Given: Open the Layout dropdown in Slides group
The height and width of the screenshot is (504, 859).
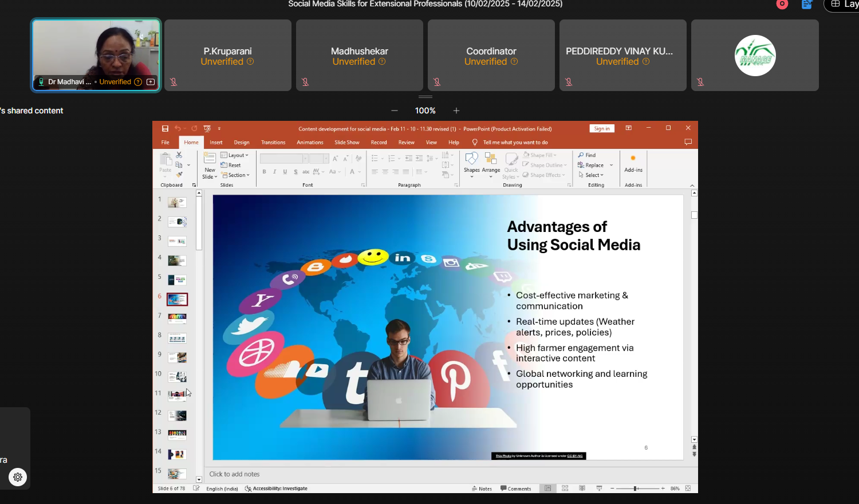Looking at the screenshot, I should (x=235, y=155).
